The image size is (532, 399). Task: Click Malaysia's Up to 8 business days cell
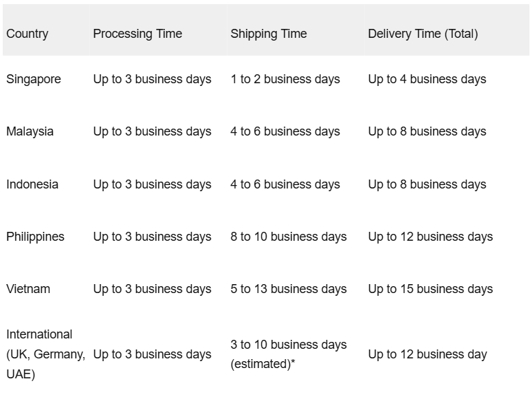(427, 131)
